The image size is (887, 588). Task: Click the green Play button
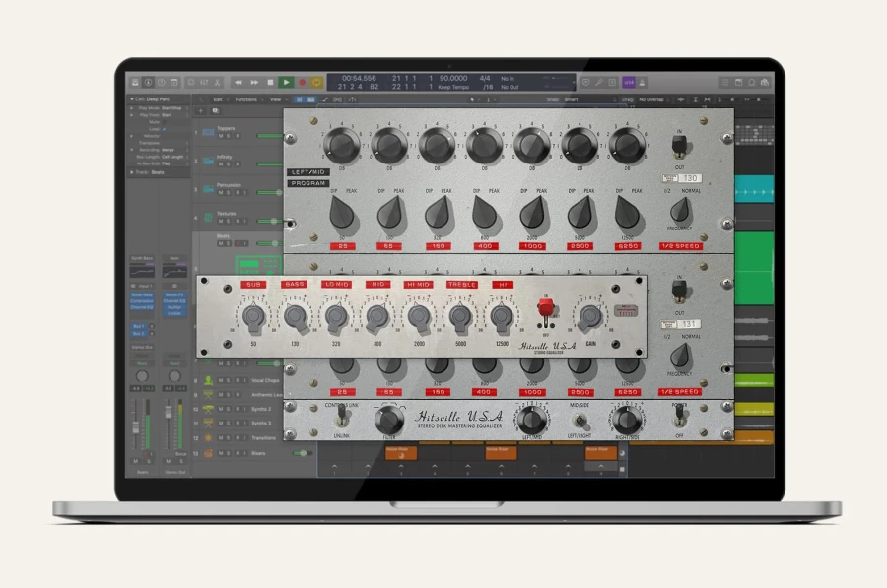[x=286, y=83]
